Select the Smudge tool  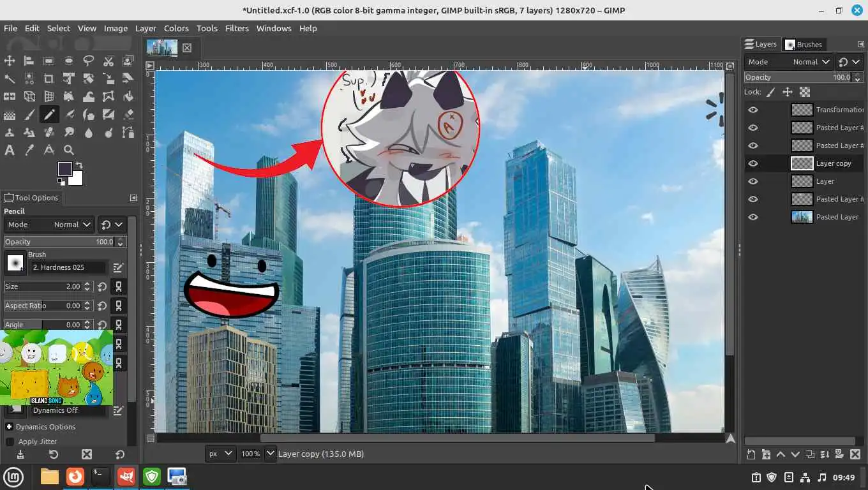click(x=69, y=133)
